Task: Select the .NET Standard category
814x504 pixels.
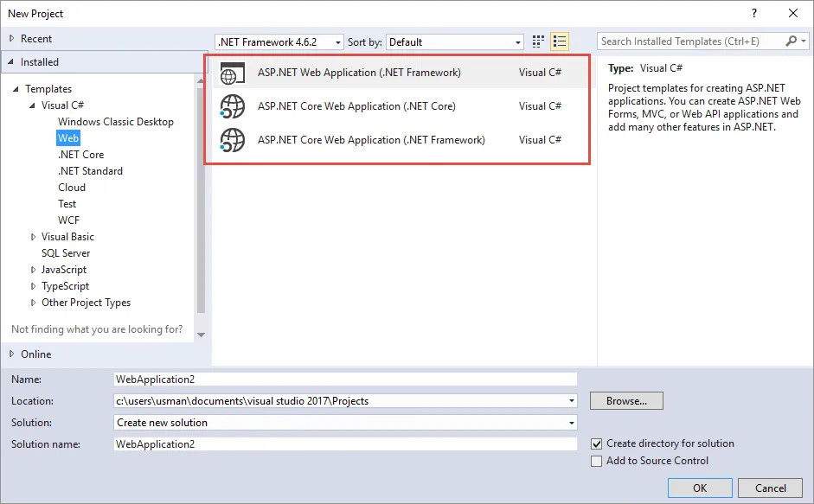Action: 90,171
